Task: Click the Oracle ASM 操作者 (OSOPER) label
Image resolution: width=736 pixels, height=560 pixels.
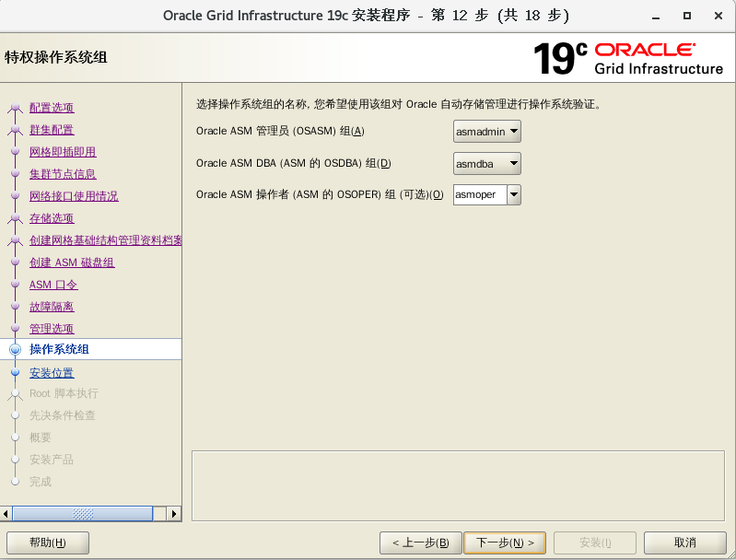Action: [320, 194]
